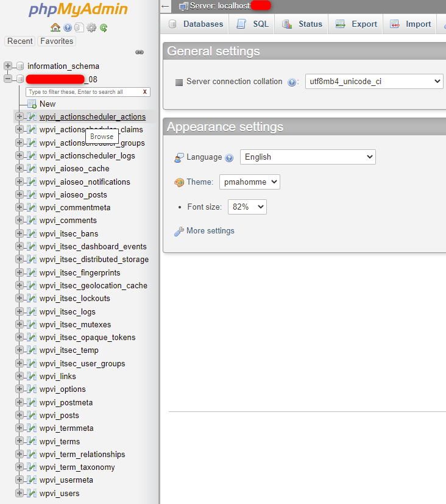The height and width of the screenshot is (504, 446).
Task: Open Server connection collation dropdown
Action: click(x=374, y=81)
